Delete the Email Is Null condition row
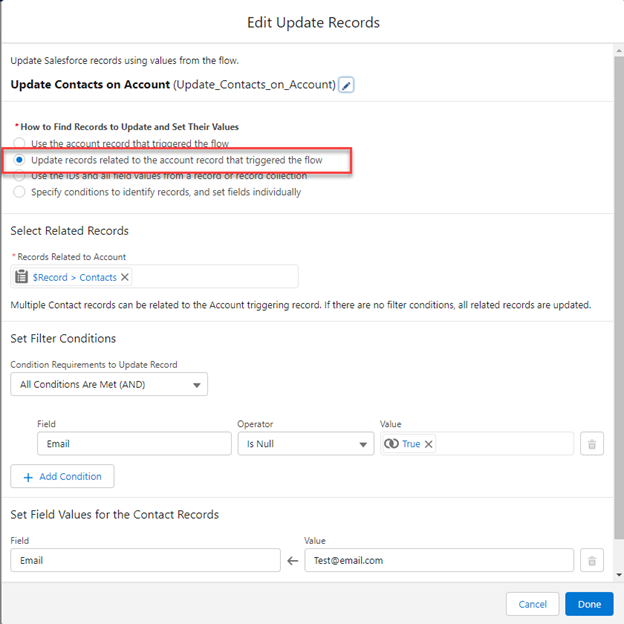 592,444
